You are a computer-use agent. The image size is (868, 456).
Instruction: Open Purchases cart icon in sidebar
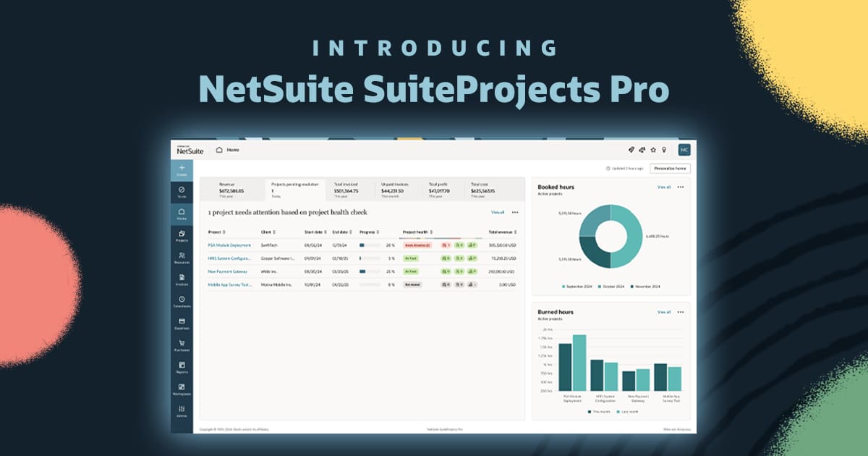(x=182, y=344)
